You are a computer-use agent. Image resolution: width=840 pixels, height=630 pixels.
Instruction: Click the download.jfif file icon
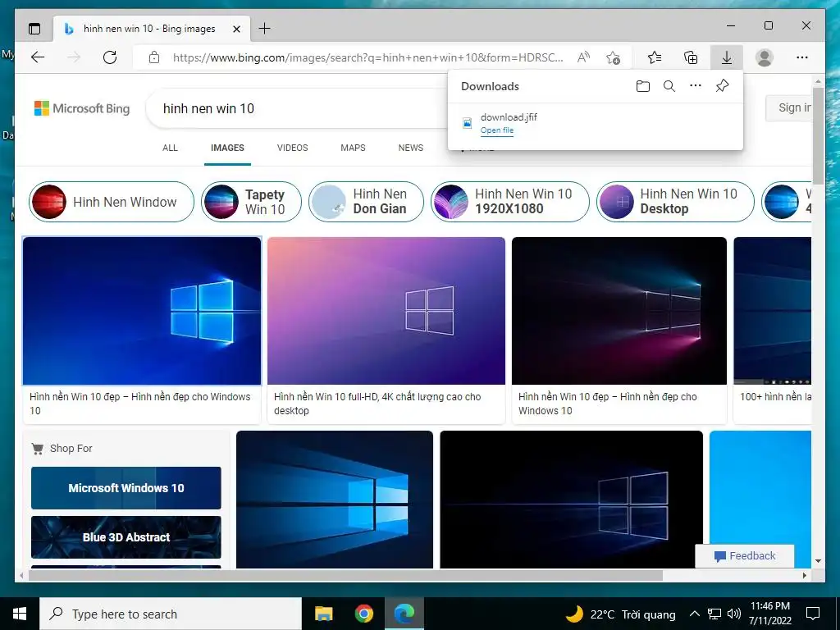[x=467, y=123]
